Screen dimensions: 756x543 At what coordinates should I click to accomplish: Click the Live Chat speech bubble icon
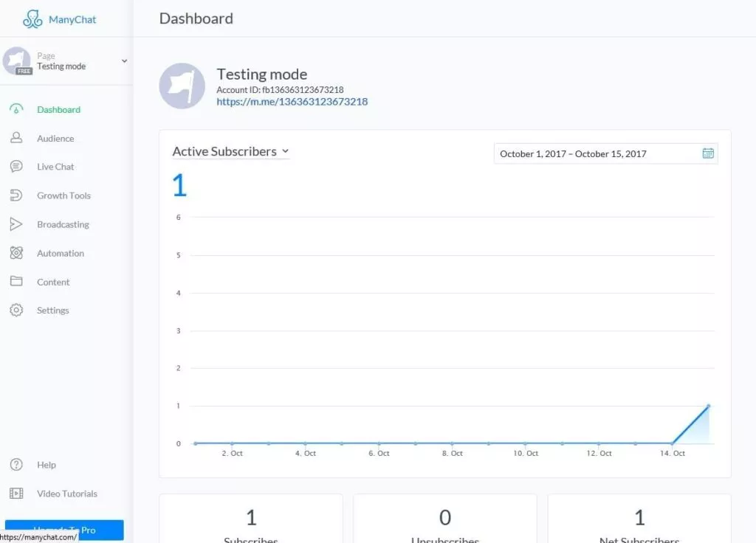tap(16, 167)
